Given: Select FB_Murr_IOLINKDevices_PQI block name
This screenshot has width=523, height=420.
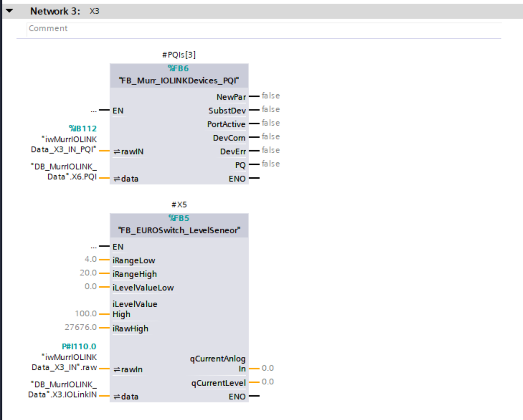Looking at the screenshot, I should (179, 81).
